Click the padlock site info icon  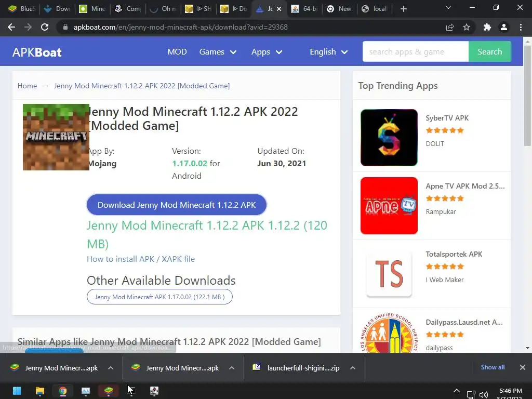coord(65,27)
